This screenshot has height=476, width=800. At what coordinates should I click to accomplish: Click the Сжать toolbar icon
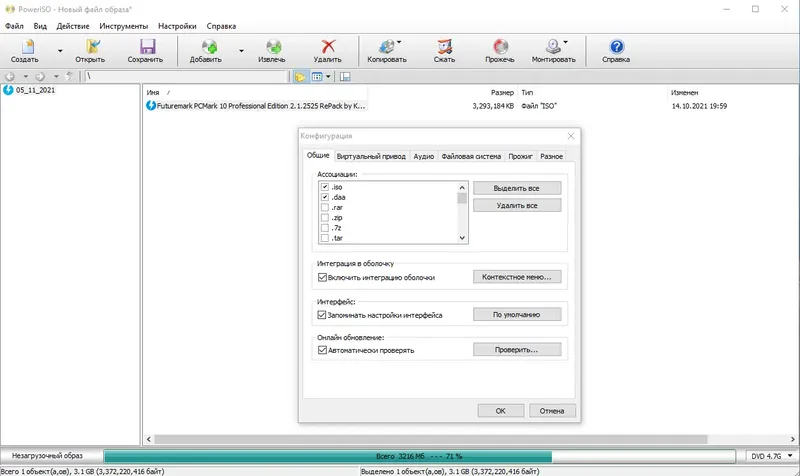(x=445, y=46)
